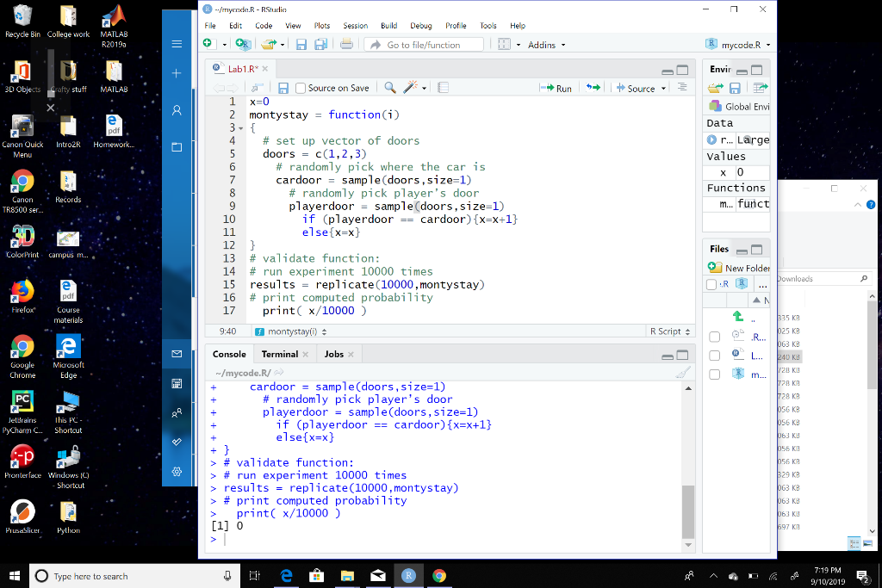Create a new R script with the new file icon
Image resolution: width=882 pixels, height=588 pixels.
click(x=208, y=44)
